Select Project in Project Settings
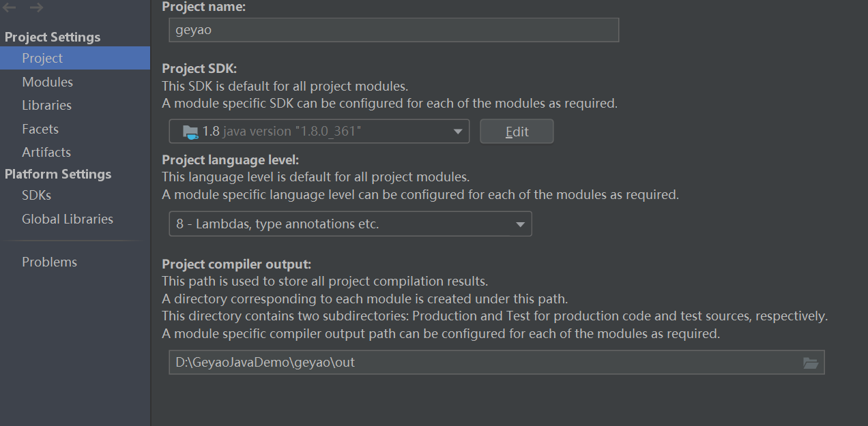The image size is (868, 426). [x=42, y=59]
